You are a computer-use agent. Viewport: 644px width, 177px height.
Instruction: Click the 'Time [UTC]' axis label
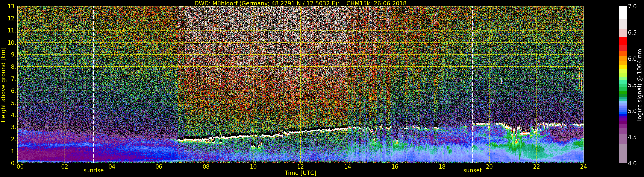[300, 173]
